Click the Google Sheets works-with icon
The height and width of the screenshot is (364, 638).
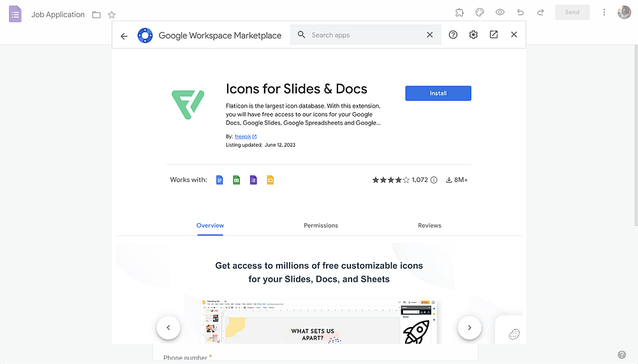pos(237,180)
